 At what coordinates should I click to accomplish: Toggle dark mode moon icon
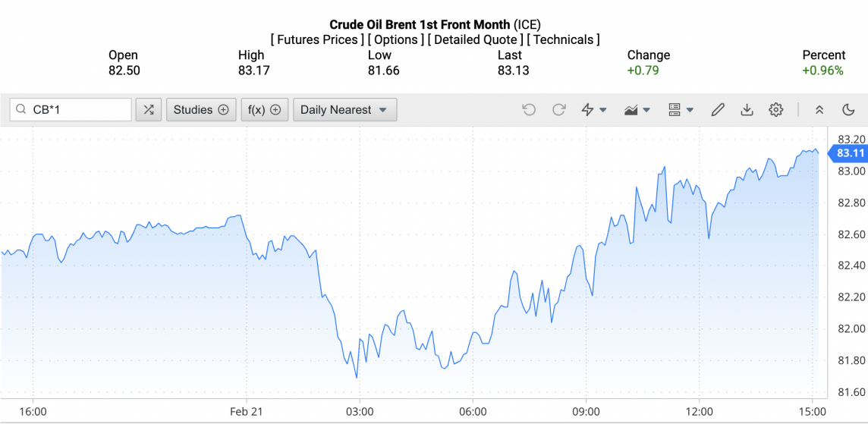point(849,110)
